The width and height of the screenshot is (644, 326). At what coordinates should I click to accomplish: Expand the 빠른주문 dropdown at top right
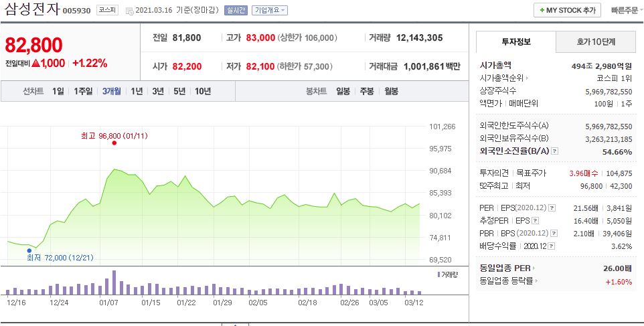627,10
